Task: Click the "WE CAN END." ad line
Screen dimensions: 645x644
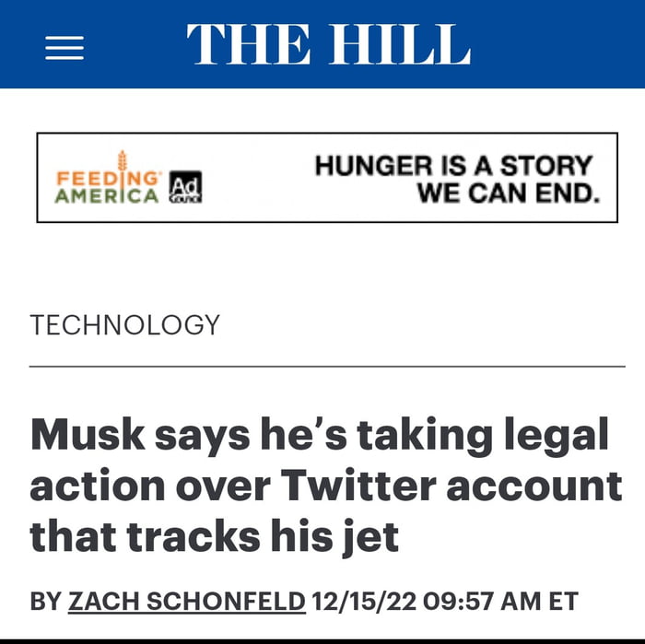Action: [x=508, y=194]
